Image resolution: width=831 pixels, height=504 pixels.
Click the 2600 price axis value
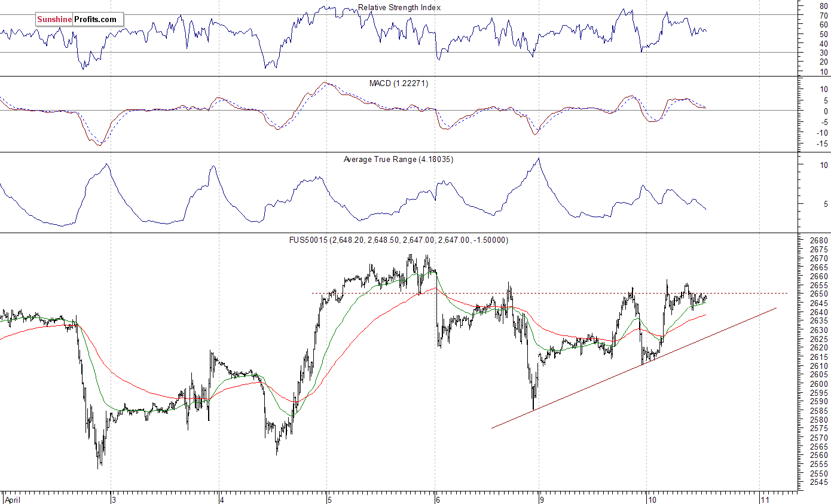click(820, 384)
